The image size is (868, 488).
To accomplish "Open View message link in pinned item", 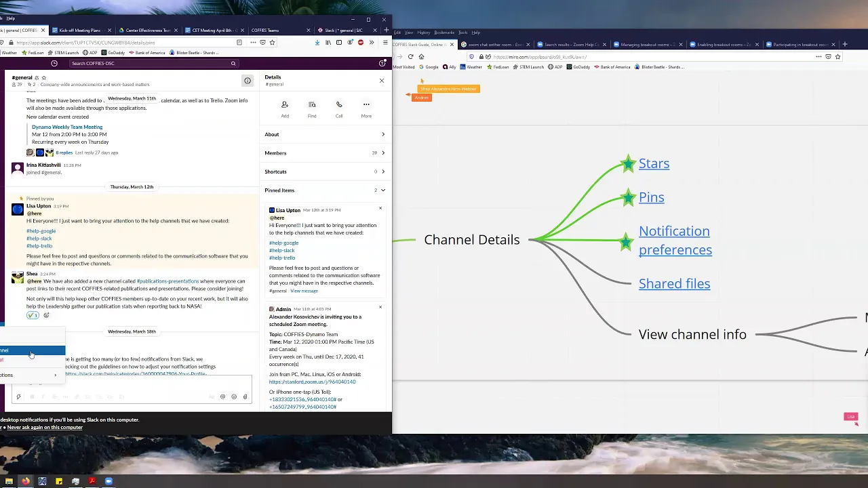I will pyautogui.click(x=304, y=291).
